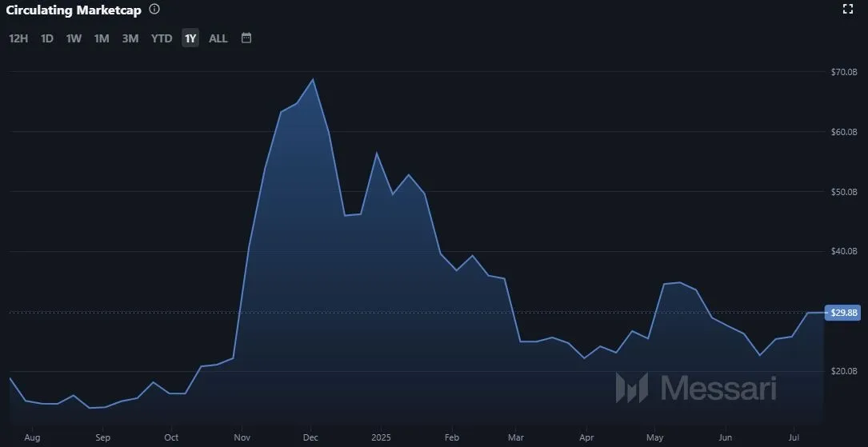Select the YTD time range
The image size is (868, 447).
click(x=162, y=38)
